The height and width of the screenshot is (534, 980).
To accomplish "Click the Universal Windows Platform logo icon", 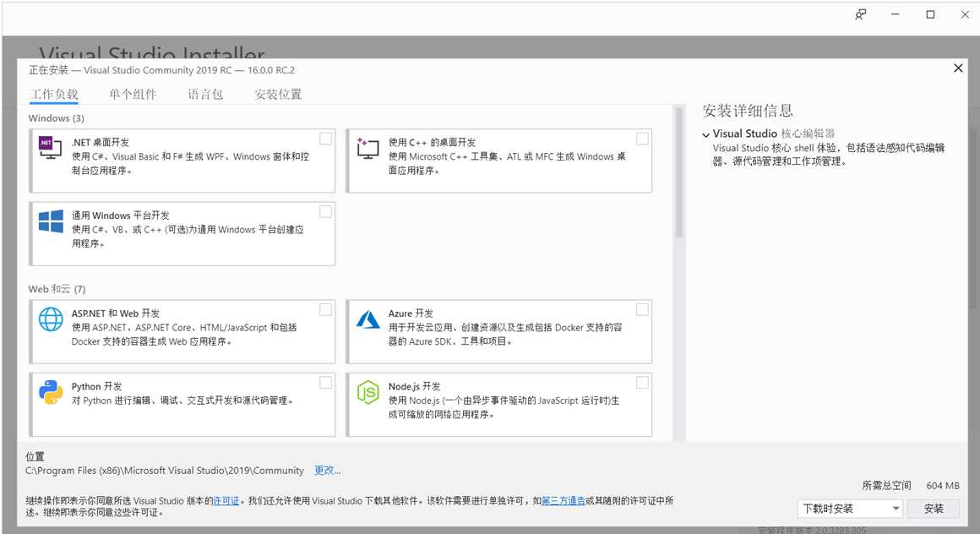I will (51, 221).
